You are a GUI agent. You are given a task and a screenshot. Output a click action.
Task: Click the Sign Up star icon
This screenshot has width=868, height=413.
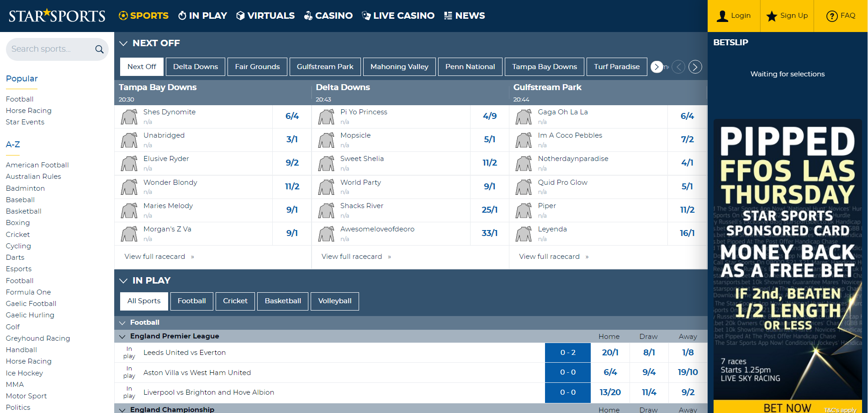[x=772, y=16]
